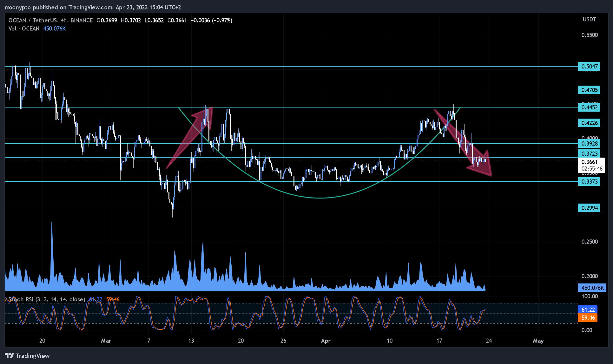Click the 100.00 Stoch RSI scale value

tap(590, 296)
